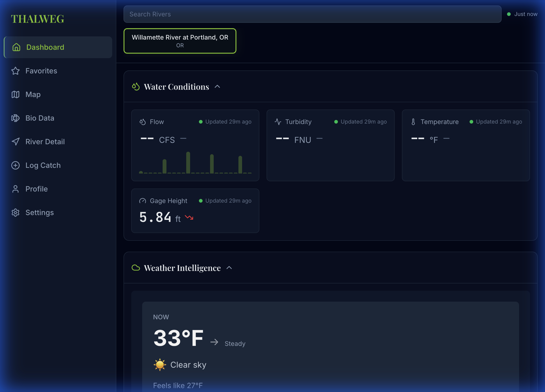545x392 pixels.
Task: Click the Water Conditions droplet icon
Action: pyautogui.click(x=136, y=87)
